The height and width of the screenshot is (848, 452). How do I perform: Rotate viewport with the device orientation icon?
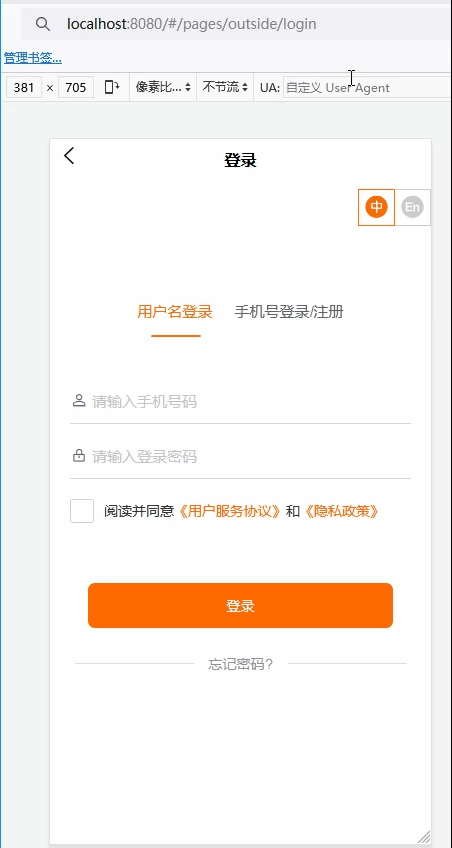coord(112,87)
